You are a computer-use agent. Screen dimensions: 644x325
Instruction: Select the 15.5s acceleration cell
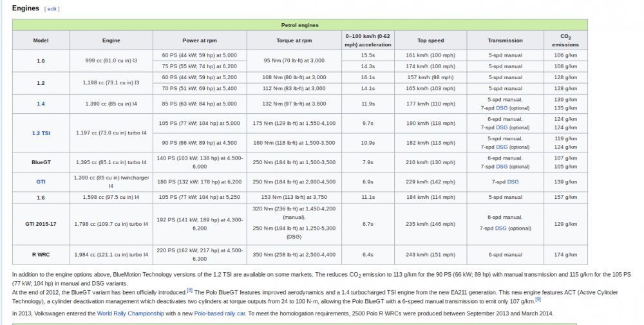pyautogui.click(x=368, y=55)
